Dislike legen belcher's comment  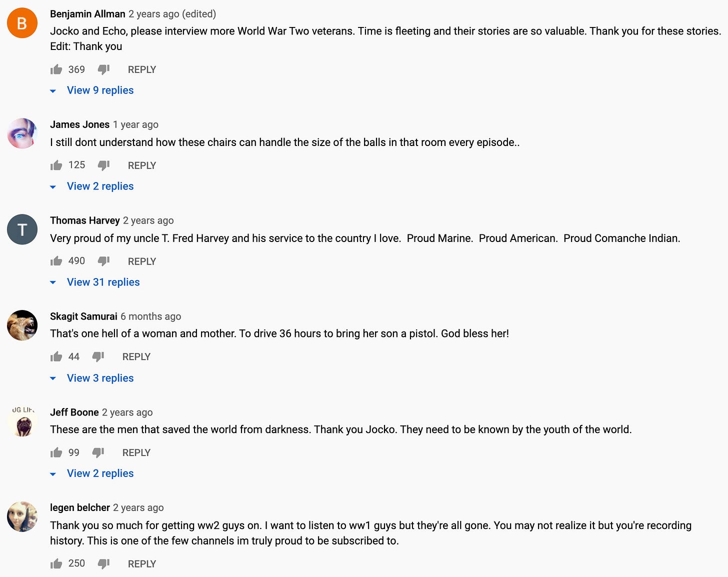103,563
